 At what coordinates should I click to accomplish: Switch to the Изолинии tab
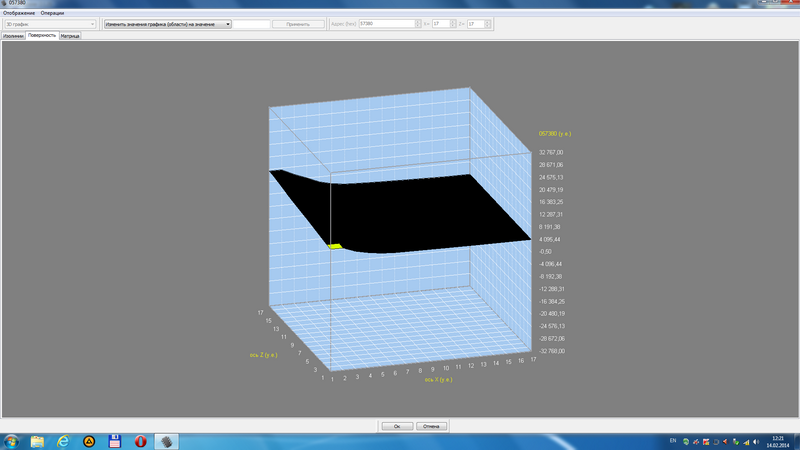pyautogui.click(x=14, y=35)
